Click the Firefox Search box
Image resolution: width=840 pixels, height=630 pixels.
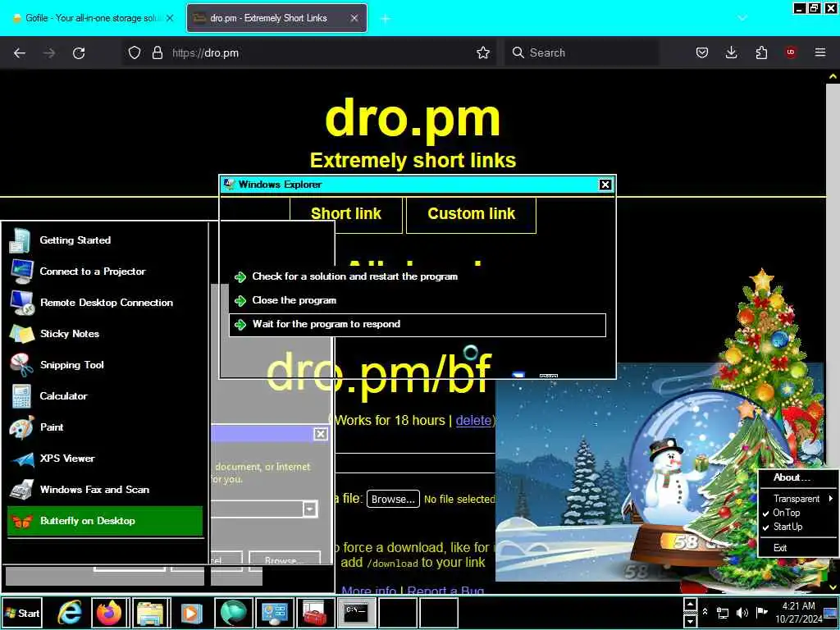582,52
